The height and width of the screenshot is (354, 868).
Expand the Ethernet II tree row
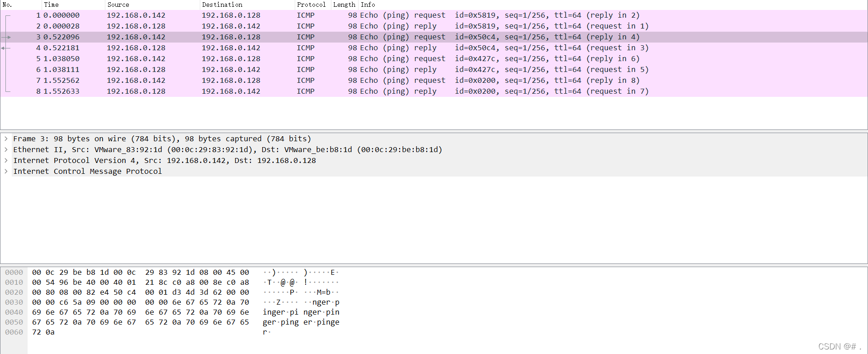tap(6, 150)
